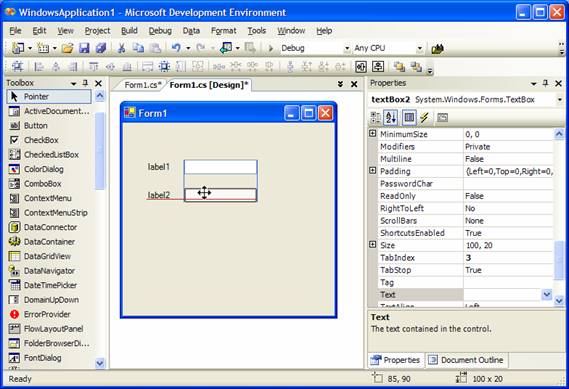Select the ComboBox control in the Toolbox
The height and width of the screenshot is (389, 569).
pyautogui.click(x=49, y=184)
